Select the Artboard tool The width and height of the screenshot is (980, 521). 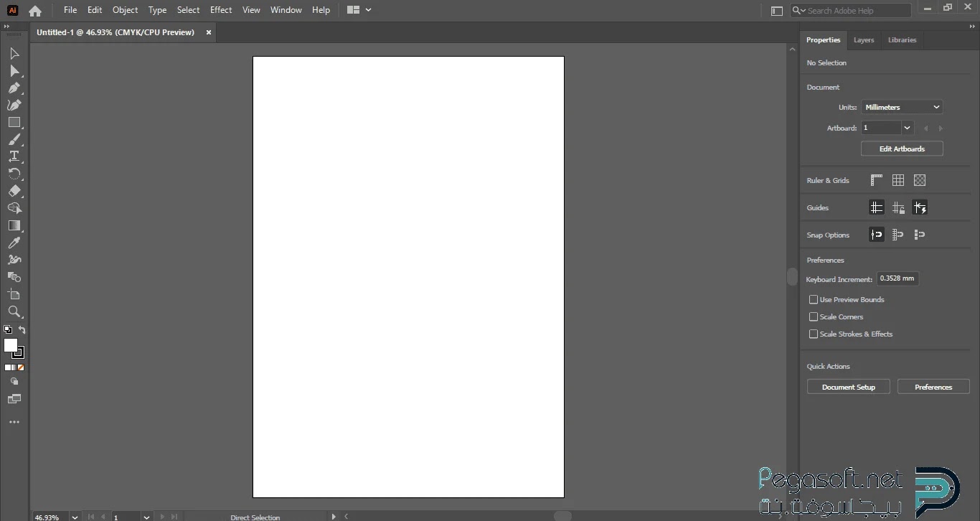14,294
